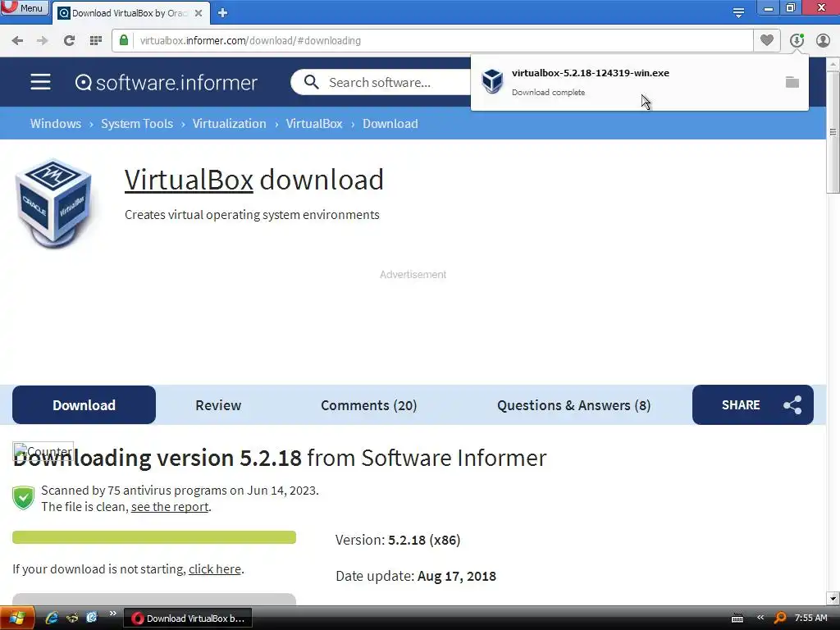Click the Version 5.2.18 (x86) text
The width and height of the screenshot is (840, 630).
[x=398, y=540]
